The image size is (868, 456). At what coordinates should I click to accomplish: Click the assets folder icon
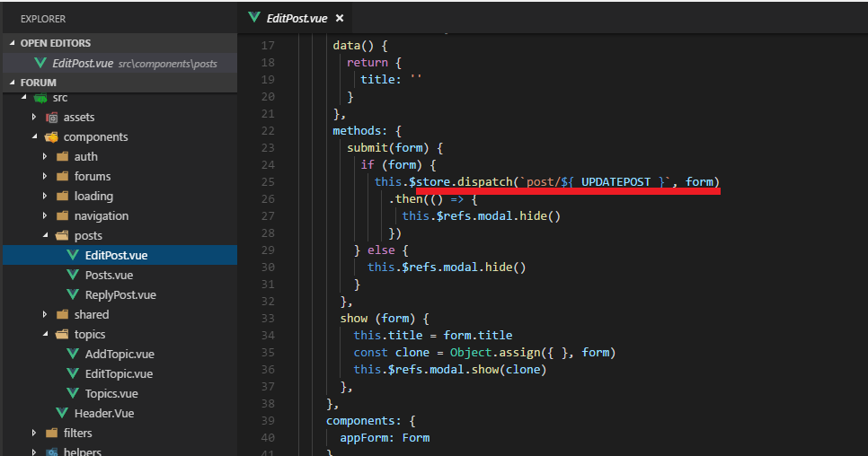click(x=51, y=118)
